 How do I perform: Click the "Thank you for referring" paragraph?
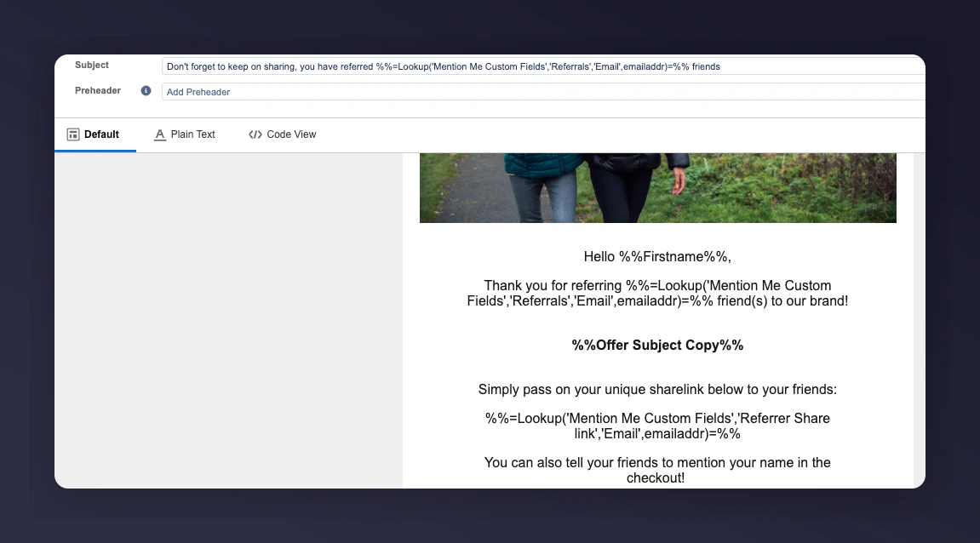point(657,293)
